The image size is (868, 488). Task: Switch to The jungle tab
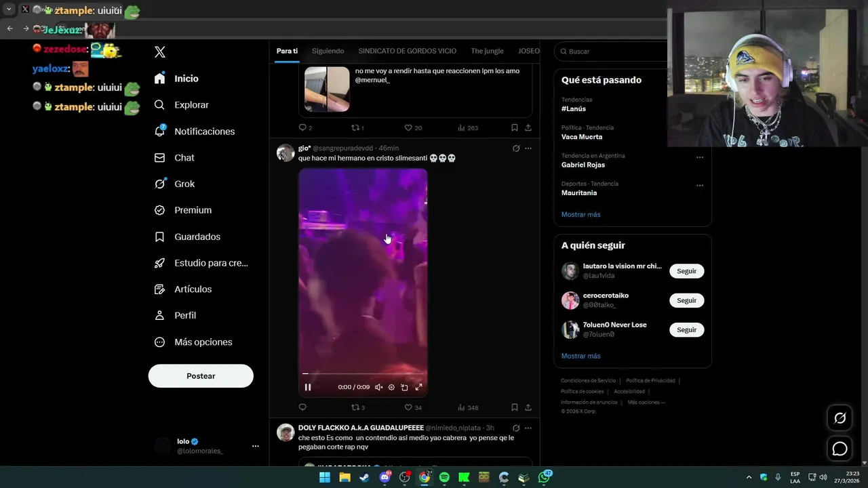coord(488,51)
